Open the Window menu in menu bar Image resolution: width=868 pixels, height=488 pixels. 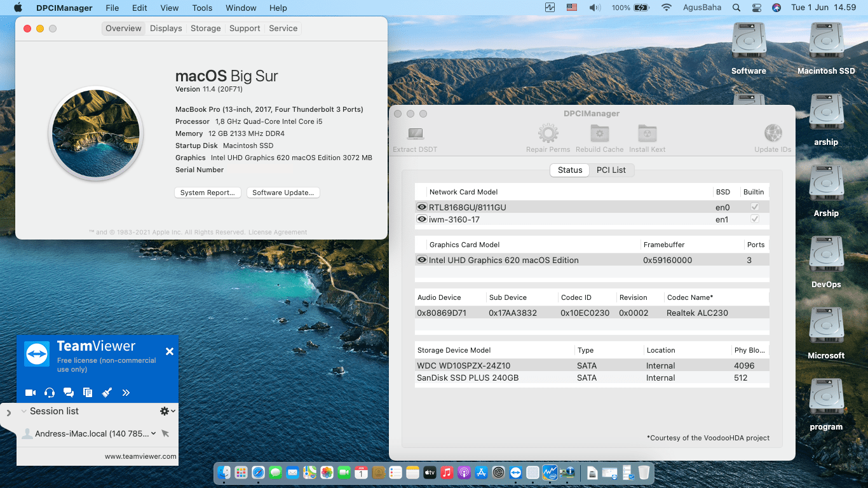(x=241, y=8)
